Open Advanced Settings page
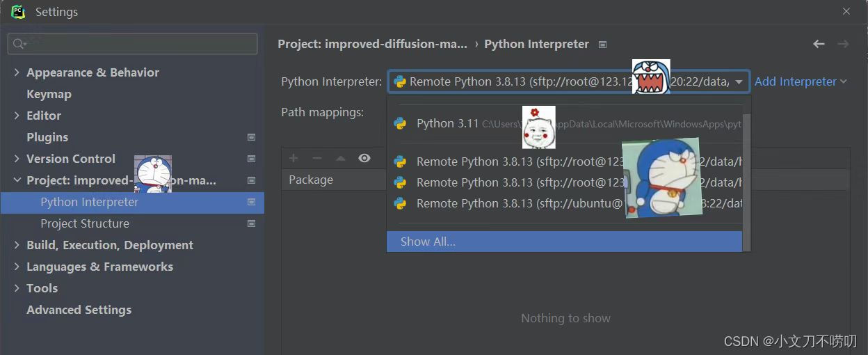Viewport: 868px width, 355px height. pos(79,310)
